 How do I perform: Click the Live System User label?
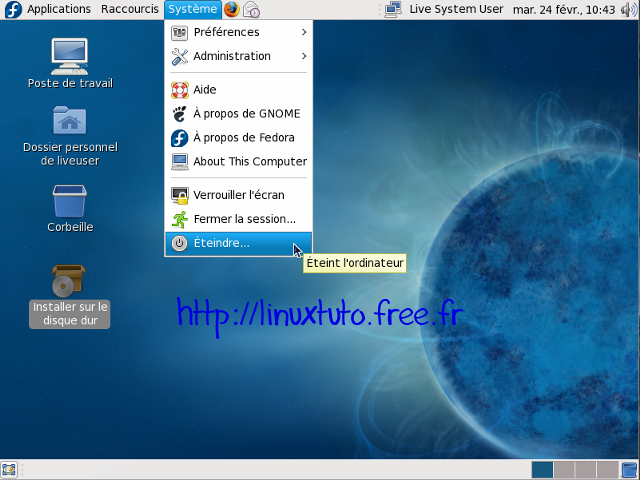456,9
